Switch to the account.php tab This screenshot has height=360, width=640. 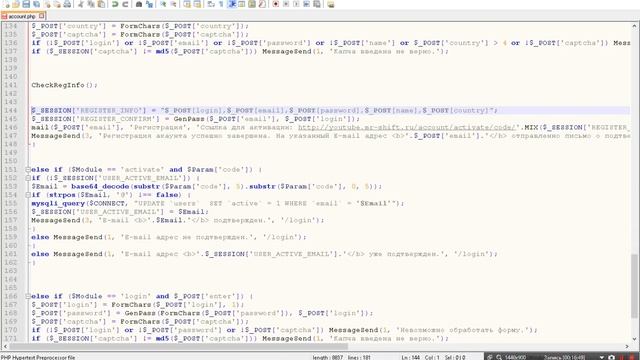pyautogui.click(x=21, y=16)
